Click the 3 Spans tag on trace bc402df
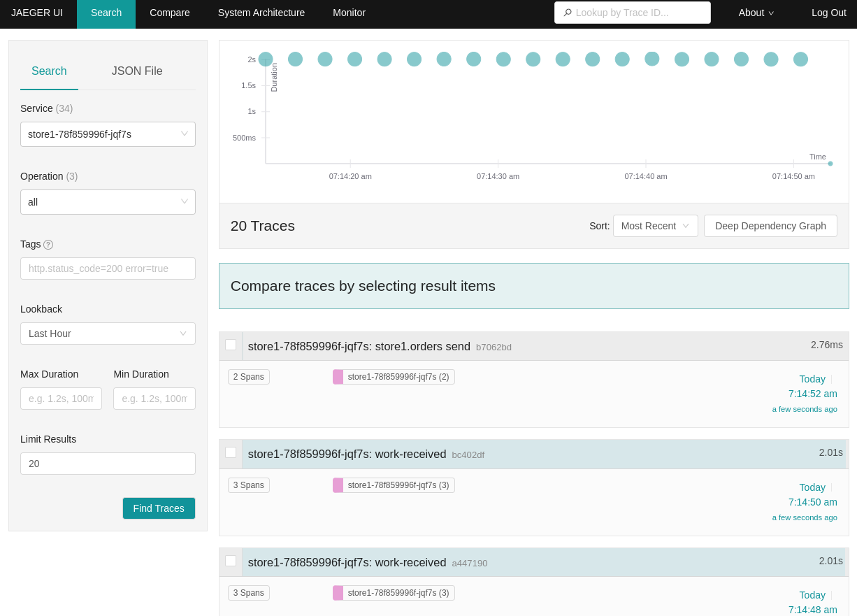 coord(249,485)
